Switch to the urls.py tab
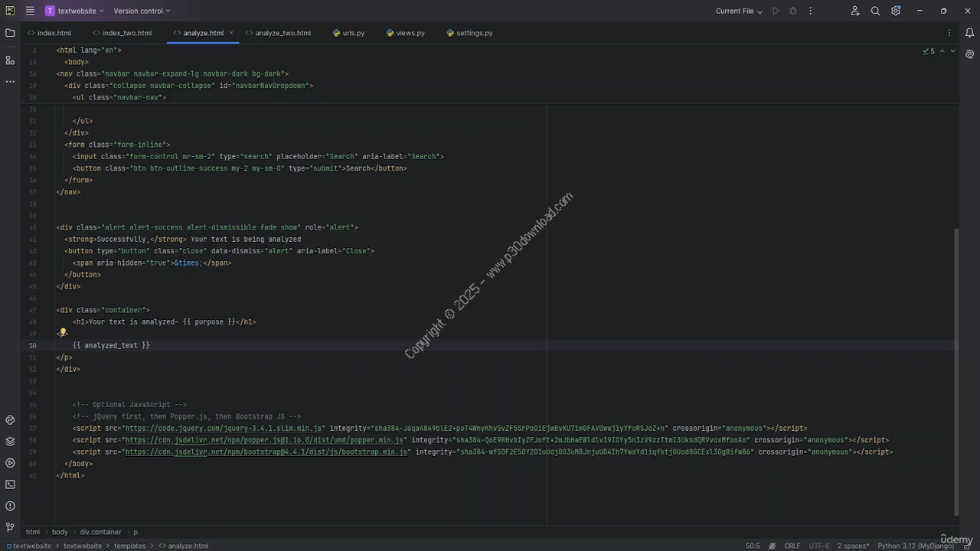Viewport: 980px width, 551px height. pos(348,33)
